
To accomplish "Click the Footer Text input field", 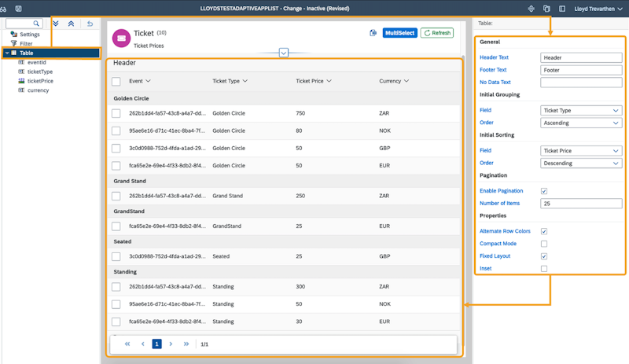I will click(x=581, y=70).
